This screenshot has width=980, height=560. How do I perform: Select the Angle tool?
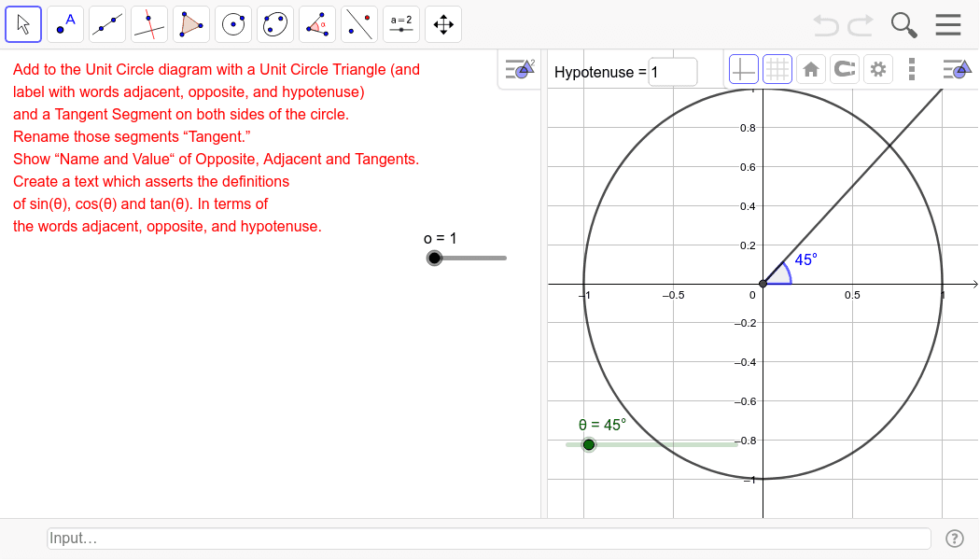316,24
